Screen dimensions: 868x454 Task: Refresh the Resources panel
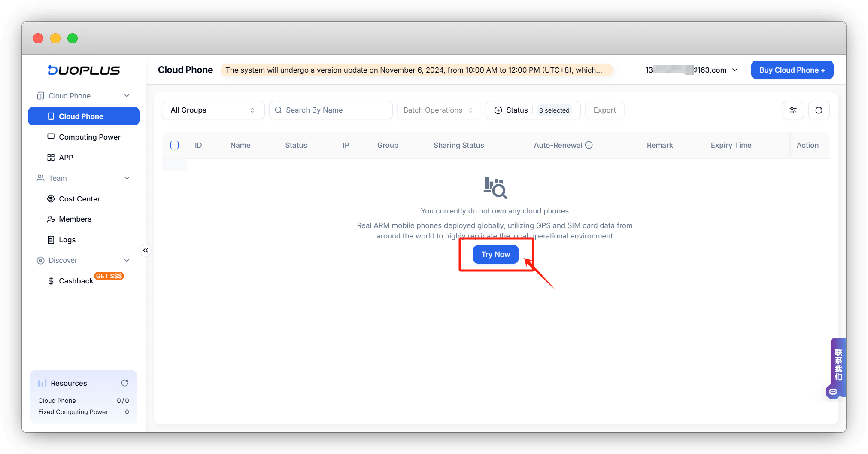point(124,383)
